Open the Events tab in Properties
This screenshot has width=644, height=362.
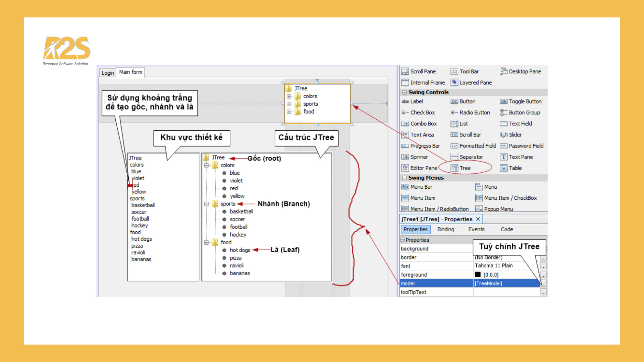[476, 229]
